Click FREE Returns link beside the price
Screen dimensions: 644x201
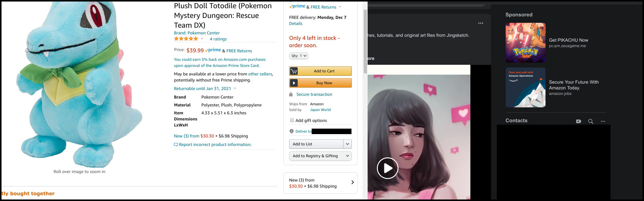[239, 51]
